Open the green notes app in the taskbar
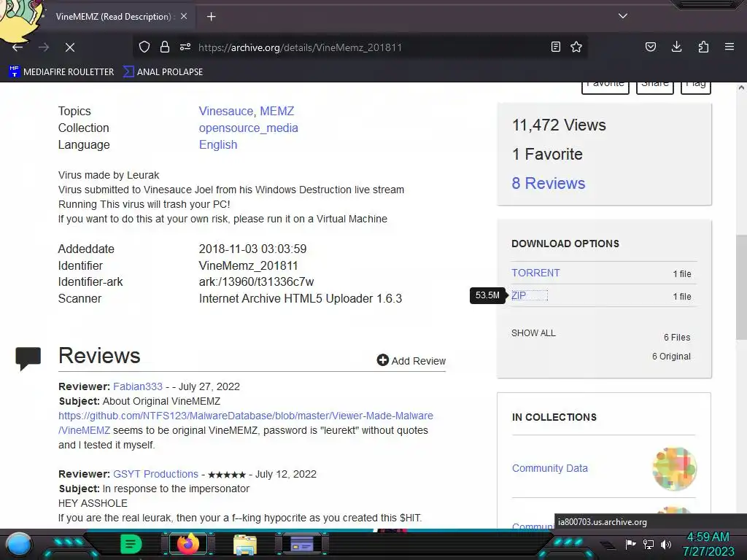Image resolution: width=747 pixels, height=560 pixels. (x=131, y=544)
